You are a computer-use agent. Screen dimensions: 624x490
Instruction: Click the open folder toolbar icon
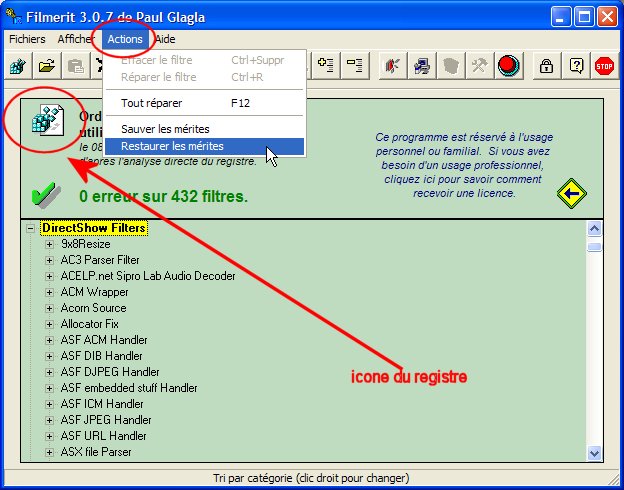click(47, 66)
